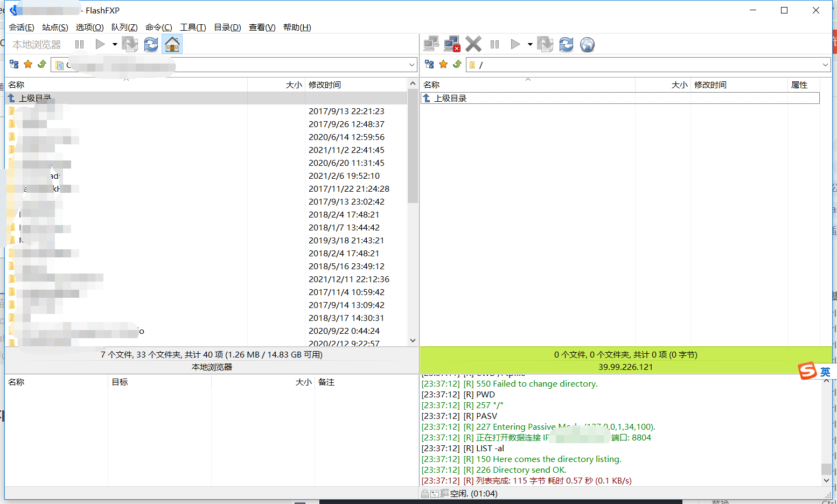Open the local home directory icon
Screen dimensions: 837x504
tap(172, 44)
